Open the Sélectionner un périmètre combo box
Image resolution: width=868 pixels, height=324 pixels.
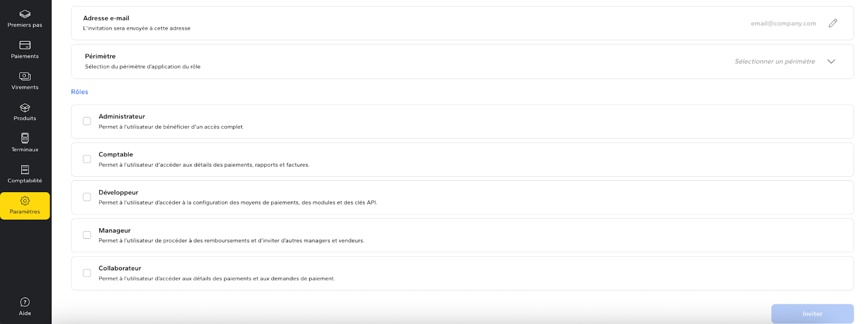point(774,61)
